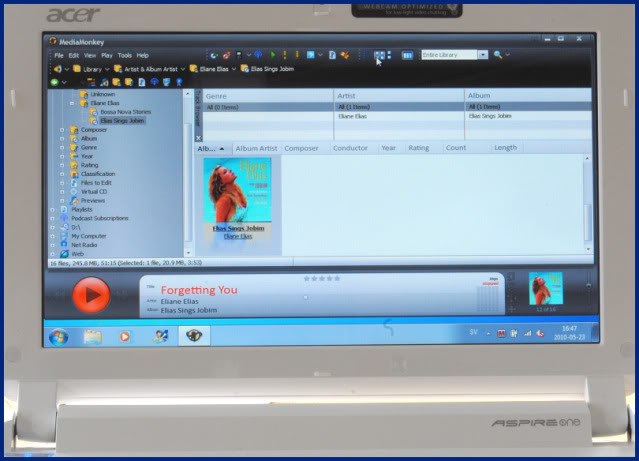This screenshot has width=639, height=461.
Task: Select the Elias Sings Jobim album cover thumbnail
Action: 238,190
